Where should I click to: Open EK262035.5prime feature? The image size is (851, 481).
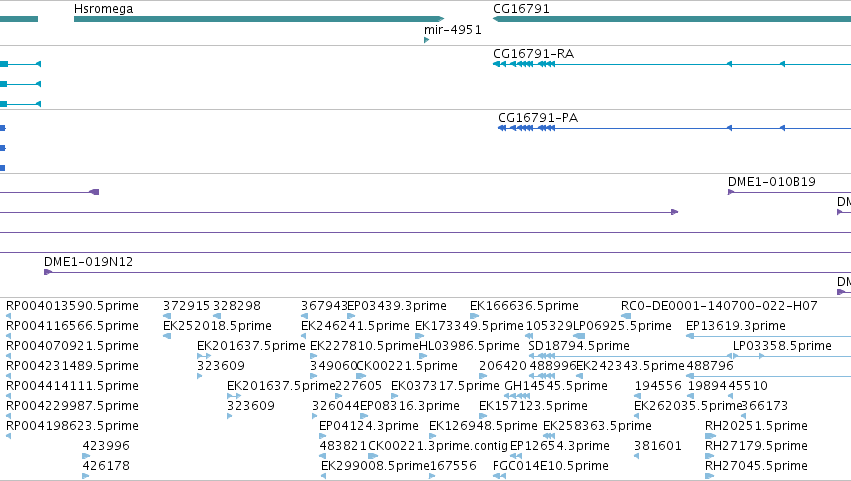(688, 406)
